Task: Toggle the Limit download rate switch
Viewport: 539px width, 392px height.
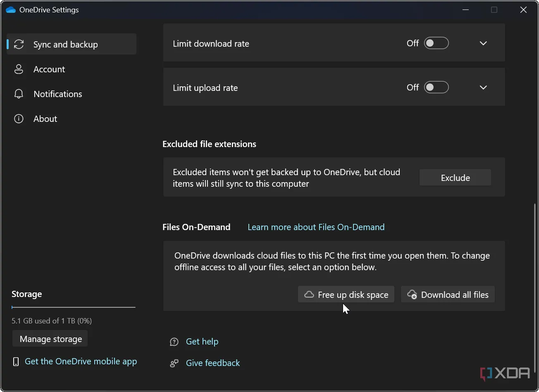Action: [x=436, y=43]
